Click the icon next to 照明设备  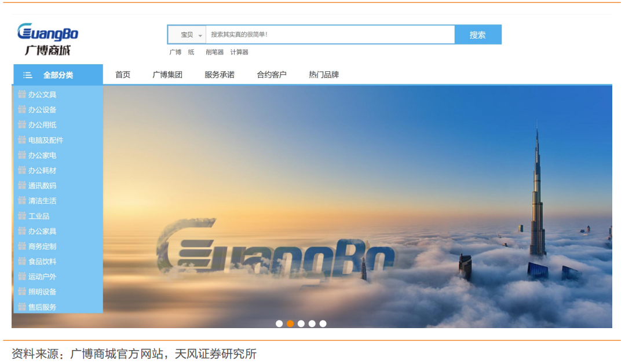tap(22, 292)
